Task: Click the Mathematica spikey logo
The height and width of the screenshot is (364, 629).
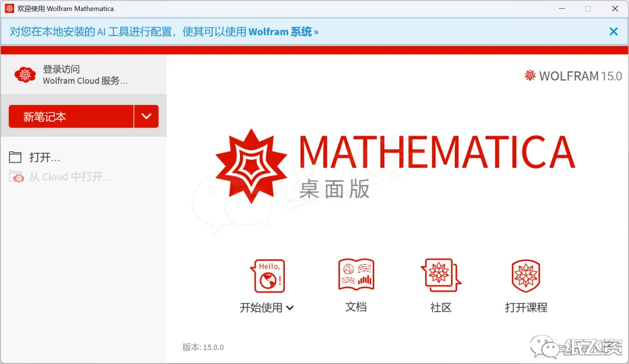Action: [x=251, y=166]
